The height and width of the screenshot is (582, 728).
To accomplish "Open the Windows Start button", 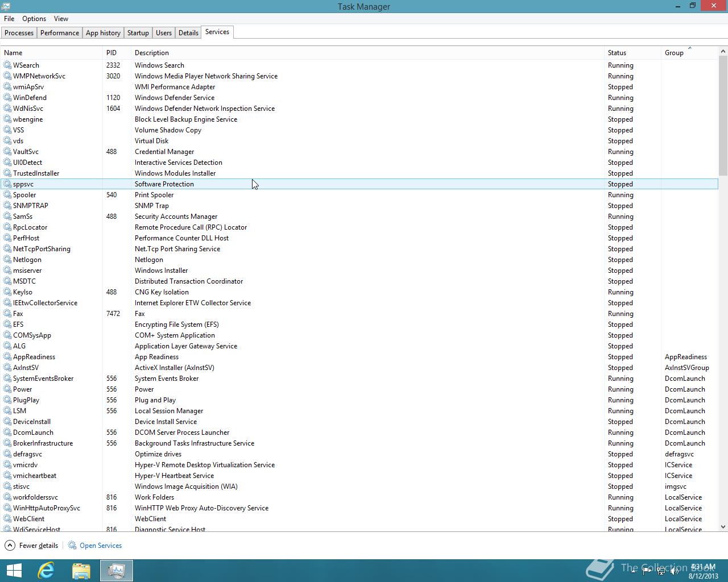I will [14, 571].
